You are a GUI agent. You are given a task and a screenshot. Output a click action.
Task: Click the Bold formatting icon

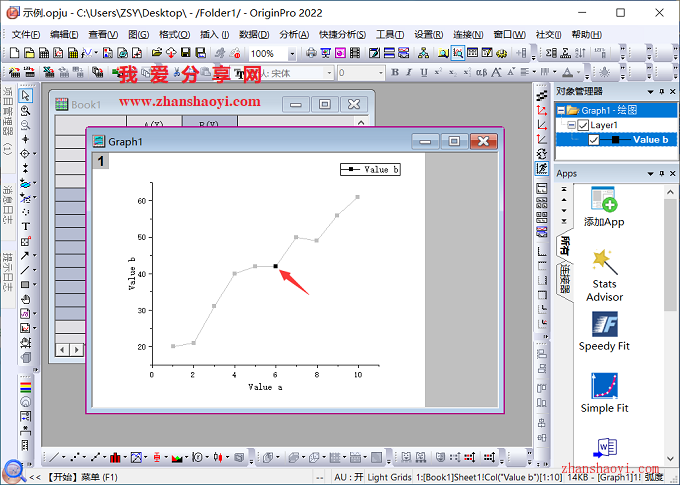(395, 72)
